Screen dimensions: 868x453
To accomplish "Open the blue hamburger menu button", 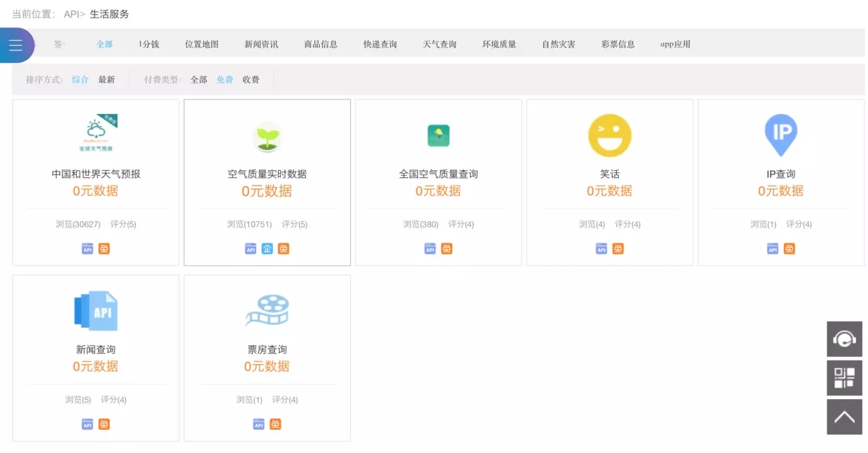I will pos(15,46).
